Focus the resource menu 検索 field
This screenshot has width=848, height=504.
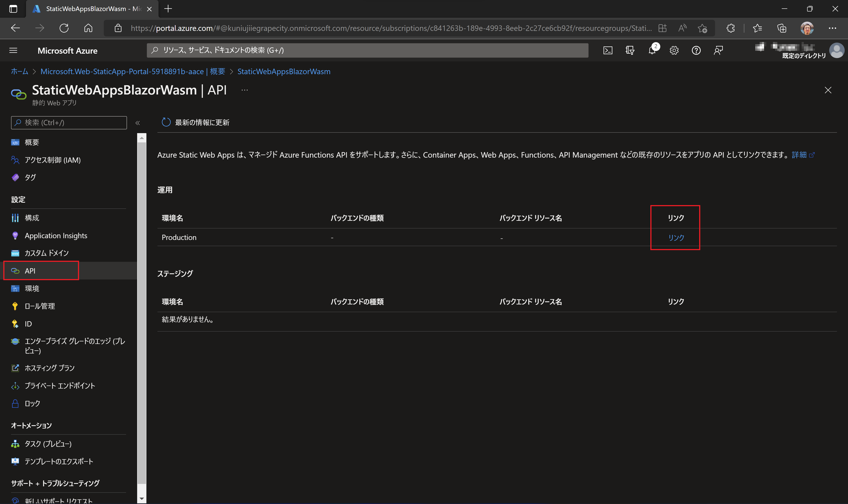coord(69,123)
